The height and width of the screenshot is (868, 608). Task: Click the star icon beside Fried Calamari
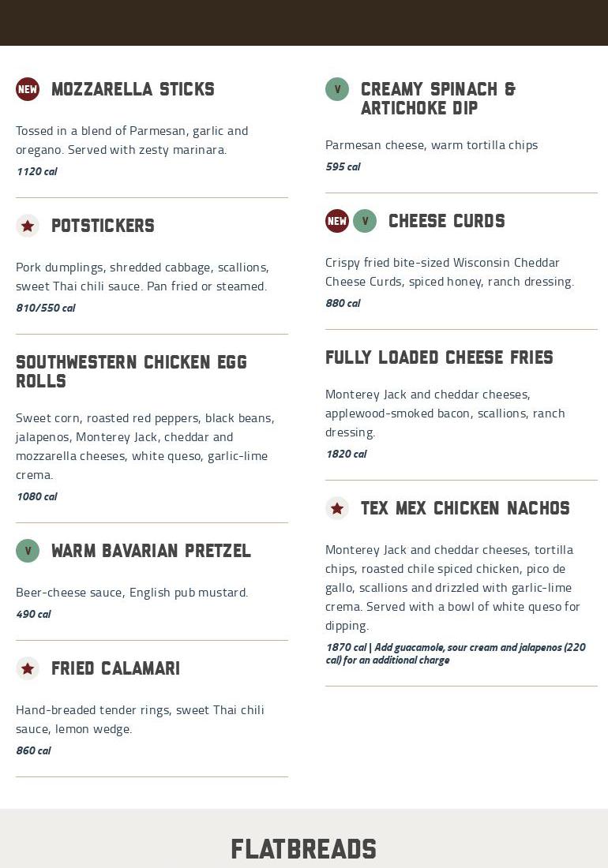(x=28, y=668)
